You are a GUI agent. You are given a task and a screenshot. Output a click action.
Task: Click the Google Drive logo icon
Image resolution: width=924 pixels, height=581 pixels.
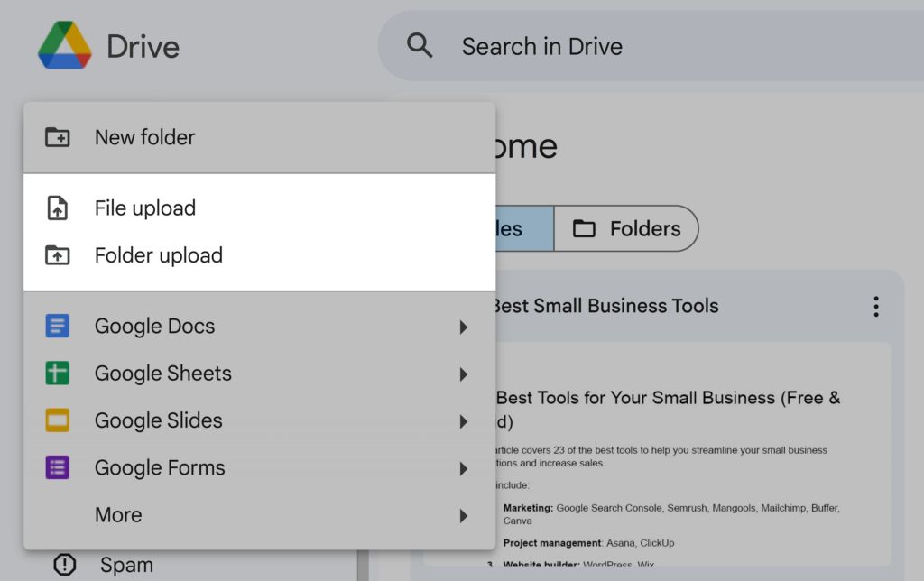[x=64, y=46]
